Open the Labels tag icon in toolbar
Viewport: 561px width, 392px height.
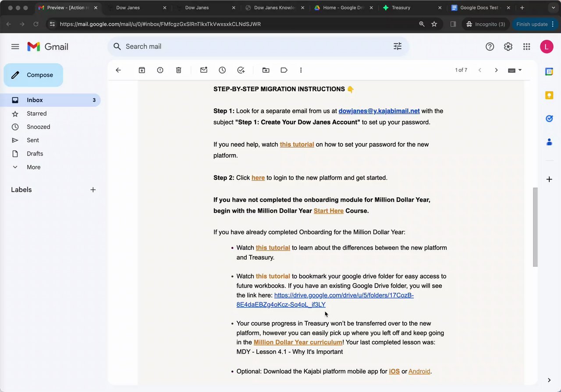point(284,70)
